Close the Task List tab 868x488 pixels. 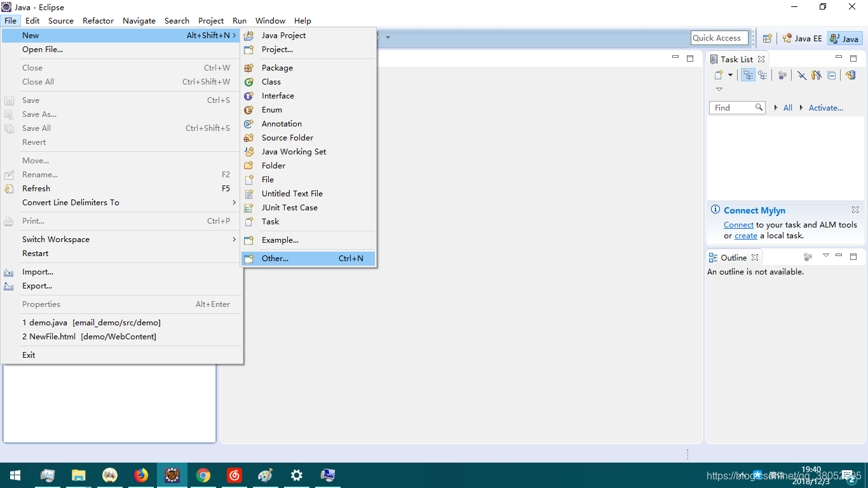(761, 59)
